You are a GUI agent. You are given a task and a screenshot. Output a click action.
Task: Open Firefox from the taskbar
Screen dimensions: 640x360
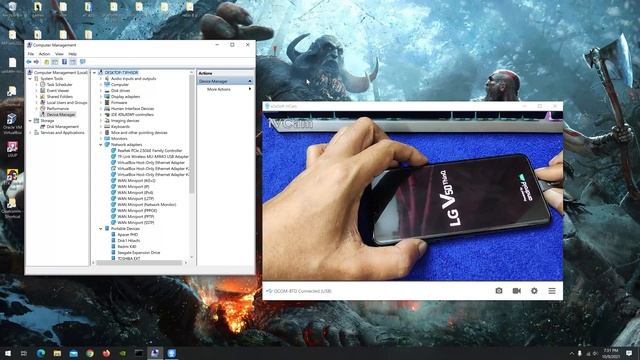(106, 353)
